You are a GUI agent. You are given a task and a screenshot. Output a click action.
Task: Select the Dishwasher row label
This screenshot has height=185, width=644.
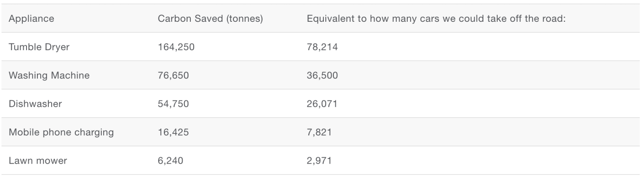(x=34, y=104)
